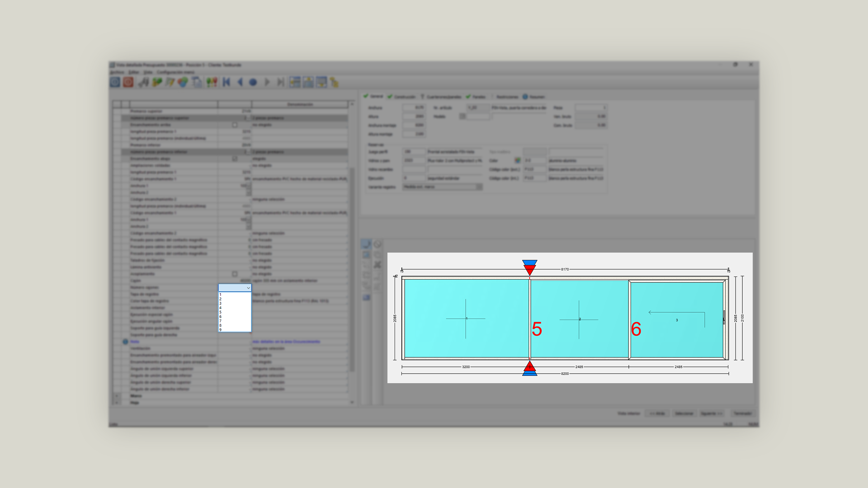Viewport: 868px width, 488px height.
Task: Choose option 7 in the dropdown list
Action: tap(235, 321)
